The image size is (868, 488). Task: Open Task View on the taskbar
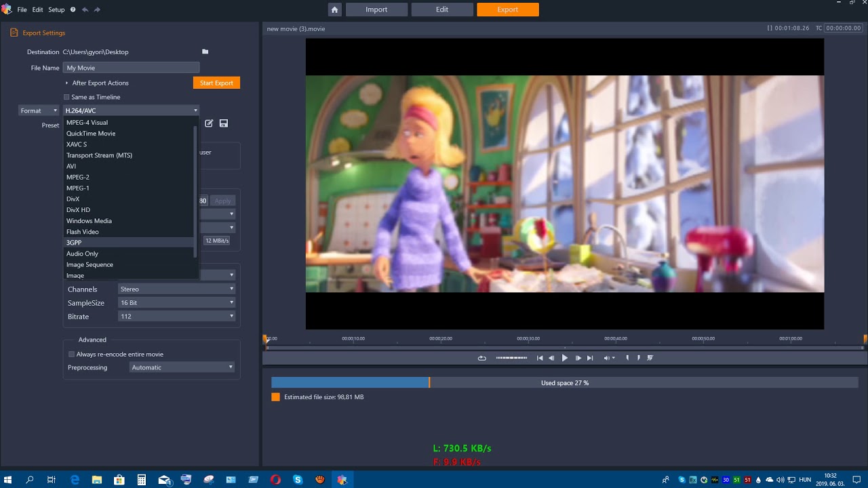click(x=52, y=480)
